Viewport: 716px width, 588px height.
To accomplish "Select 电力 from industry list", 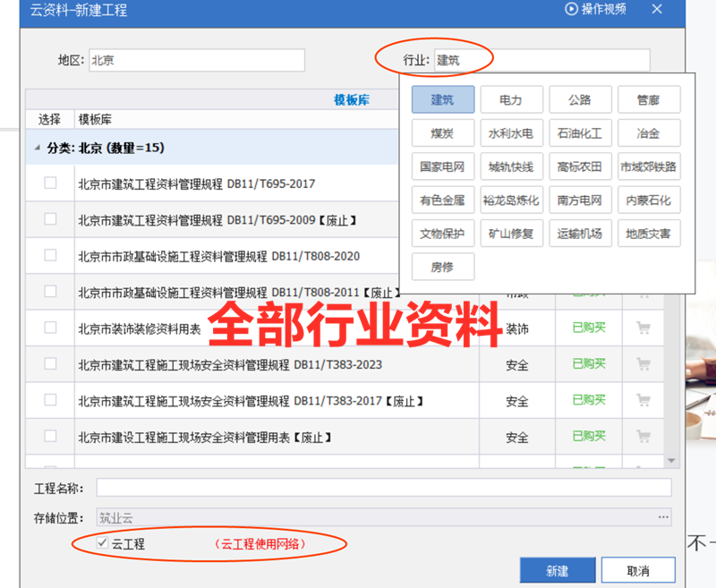I will (511, 99).
